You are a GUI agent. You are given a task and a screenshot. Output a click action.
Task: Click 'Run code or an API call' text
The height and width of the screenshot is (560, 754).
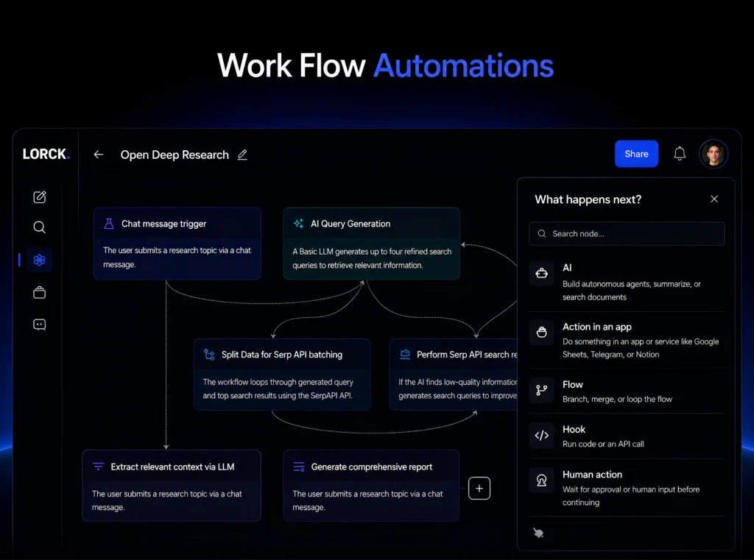point(603,444)
